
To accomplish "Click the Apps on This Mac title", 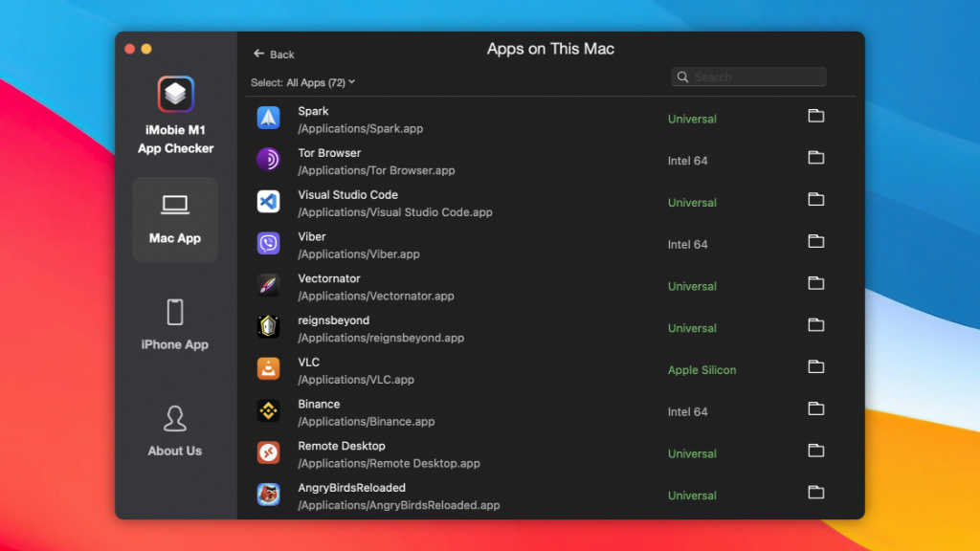I will coord(550,50).
